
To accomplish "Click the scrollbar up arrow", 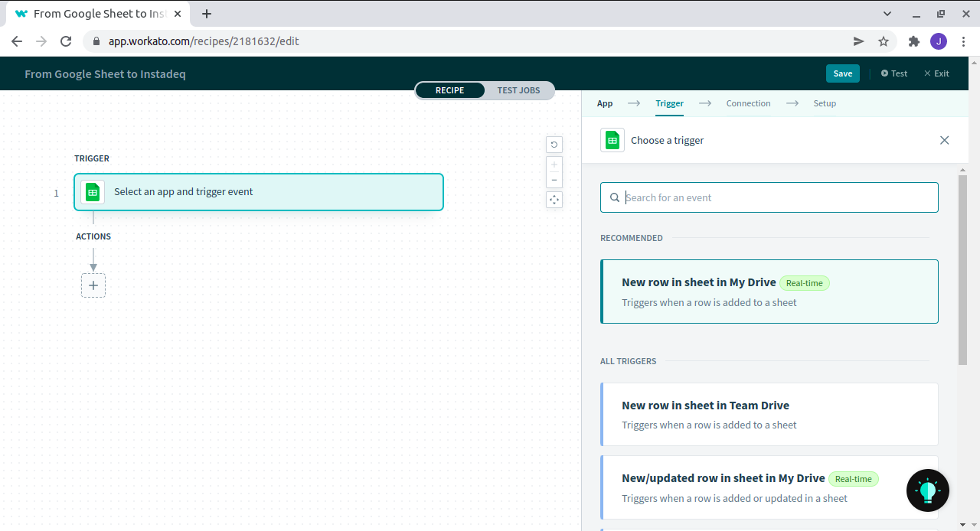I will (x=963, y=168).
